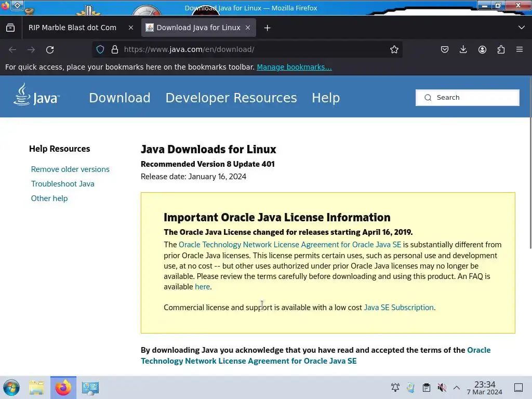The image size is (532, 399).
Task: Expand hidden system tray icons arrow
Action: [x=457, y=388]
